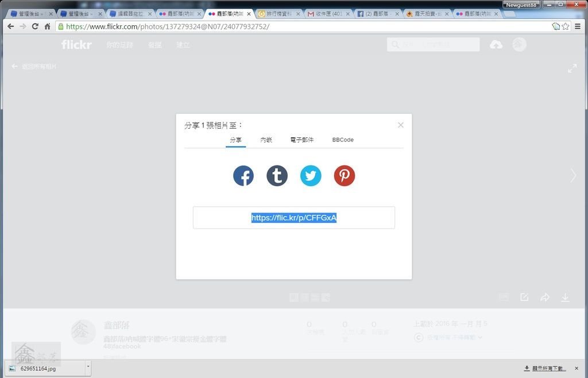Open the 發掘 menu in Flickr
Image resolution: width=588 pixels, height=378 pixels.
coord(154,45)
